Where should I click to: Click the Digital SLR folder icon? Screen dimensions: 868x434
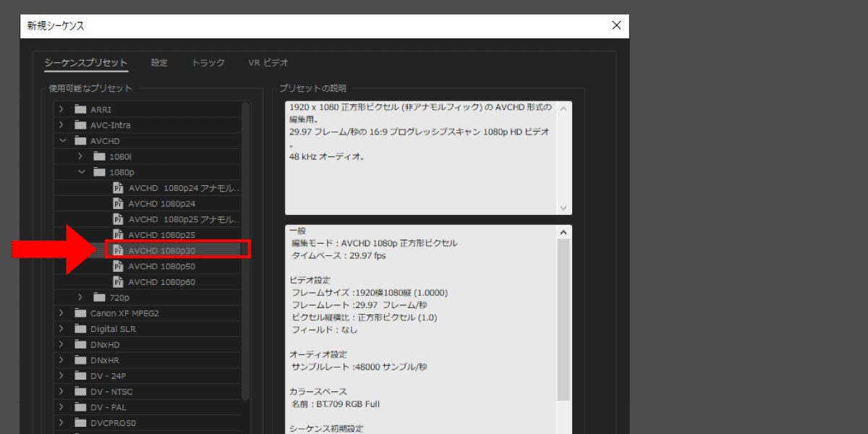click(80, 329)
